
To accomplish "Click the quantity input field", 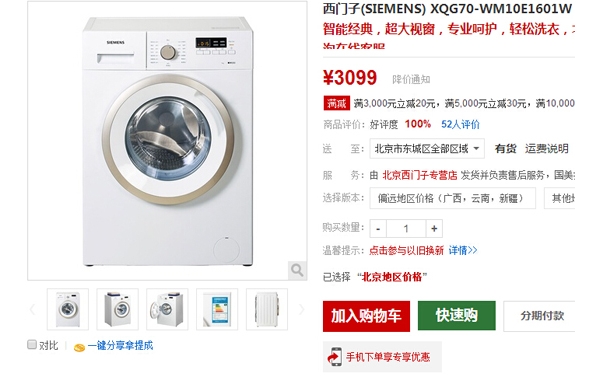I will click(x=406, y=228).
